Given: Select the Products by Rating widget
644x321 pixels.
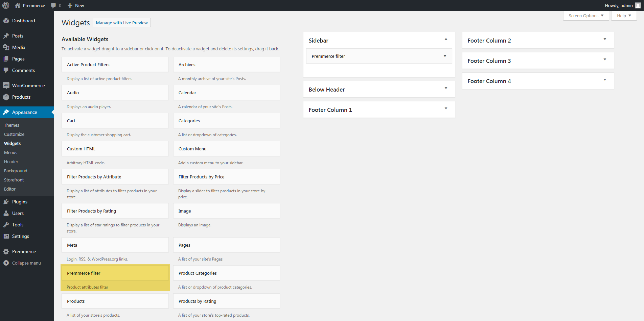Looking at the screenshot, I should pyautogui.click(x=227, y=301).
